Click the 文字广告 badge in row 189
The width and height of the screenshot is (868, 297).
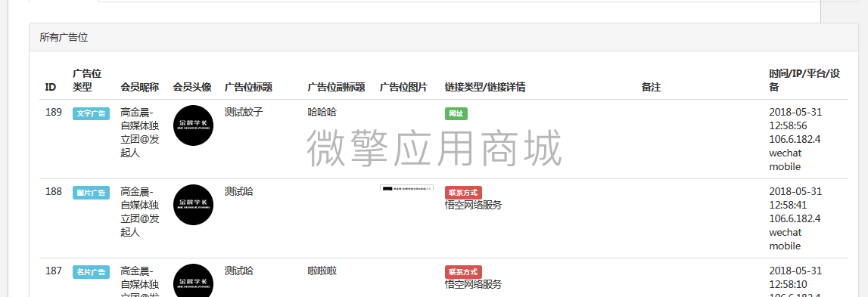(x=92, y=113)
